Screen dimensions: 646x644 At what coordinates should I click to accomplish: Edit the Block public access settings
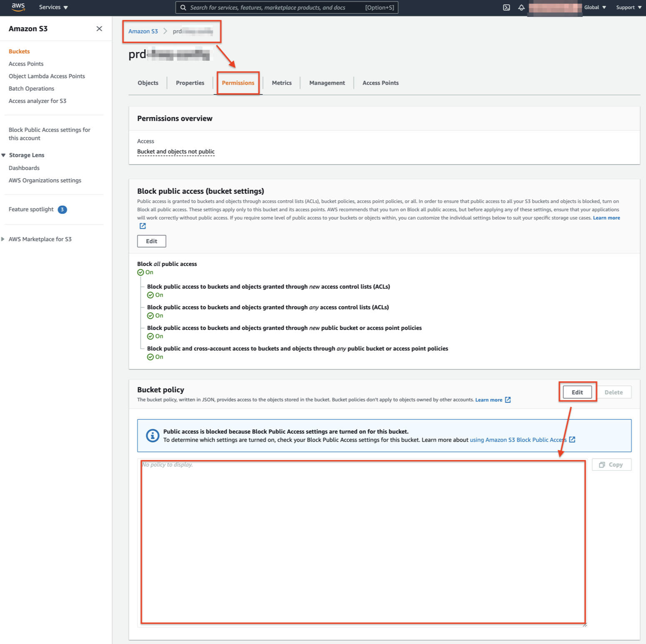pos(152,241)
